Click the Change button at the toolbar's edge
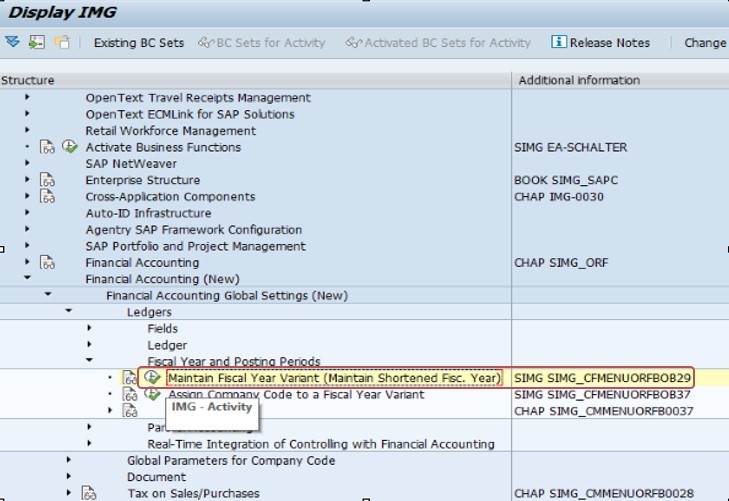729x501 pixels. pyautogui.click(x=705, y=43)
